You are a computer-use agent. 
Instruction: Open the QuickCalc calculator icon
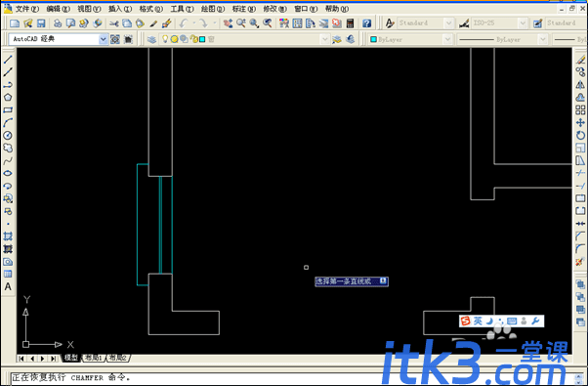click(350, 23)
